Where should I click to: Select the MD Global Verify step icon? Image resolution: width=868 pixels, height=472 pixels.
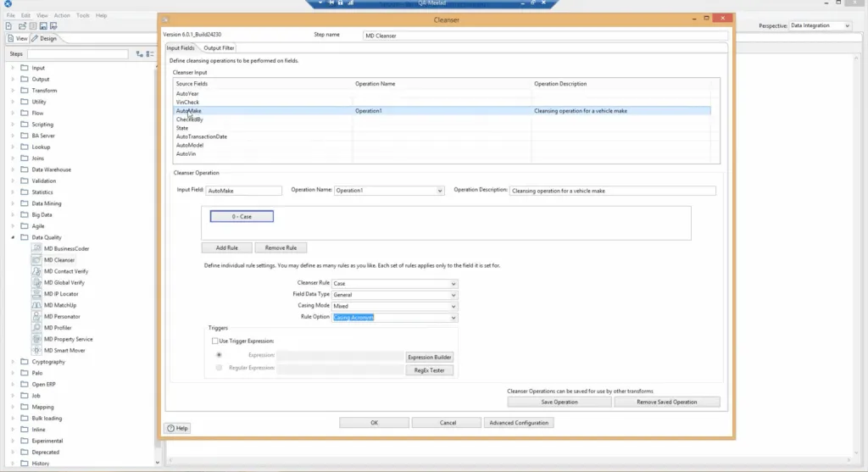36,282
